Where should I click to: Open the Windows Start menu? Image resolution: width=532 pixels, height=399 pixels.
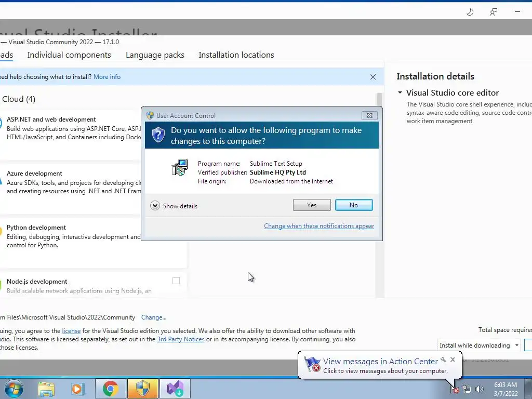coord(14,389)
